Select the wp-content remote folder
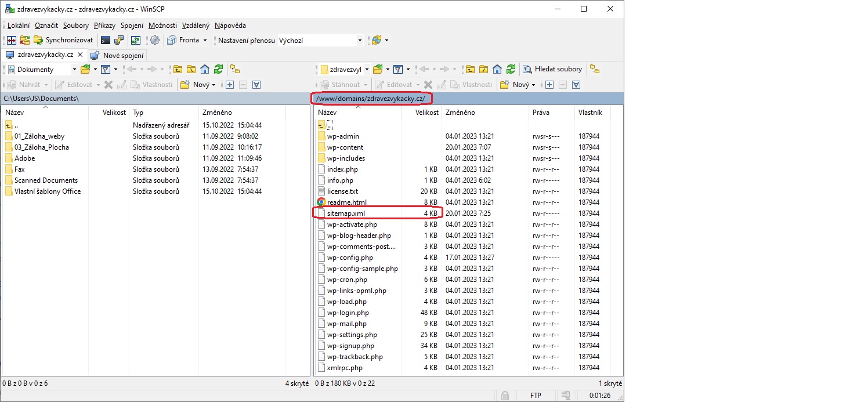This screenshot has height=402, width=868. (345, 147)
